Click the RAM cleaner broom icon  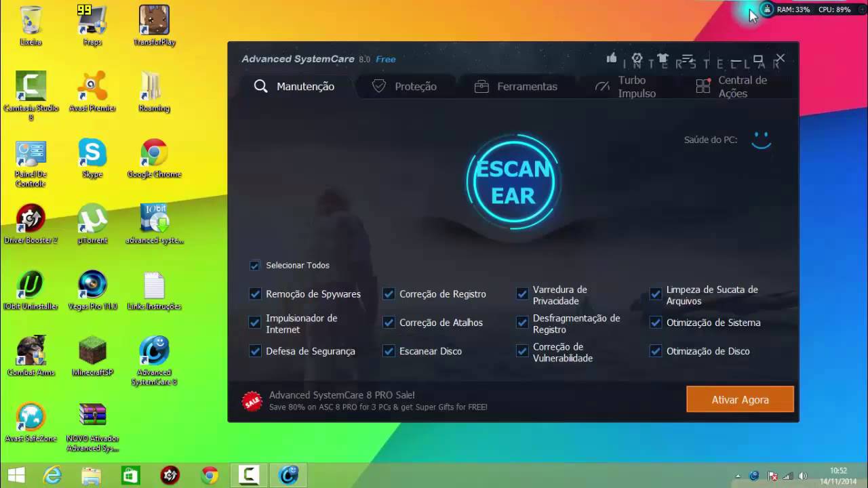point(767,9)
